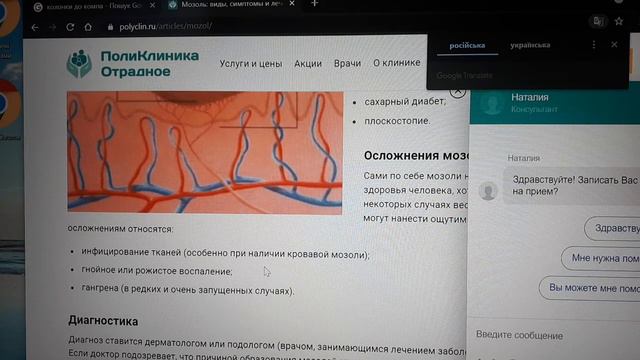Image resolution: width=640 pixels, height=360 pixels.
Task: Open upper Chrome shortcut on desktop
Action: click(x=9, y=18)
